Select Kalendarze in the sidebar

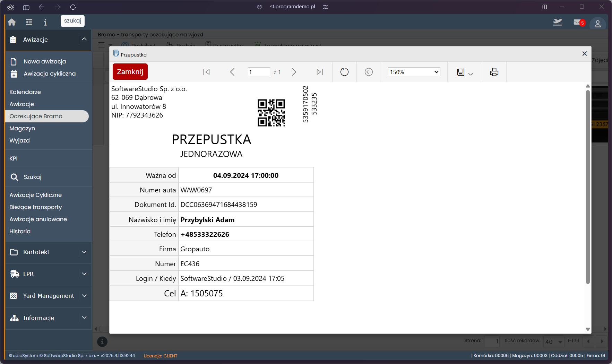(x=25, y=92)
